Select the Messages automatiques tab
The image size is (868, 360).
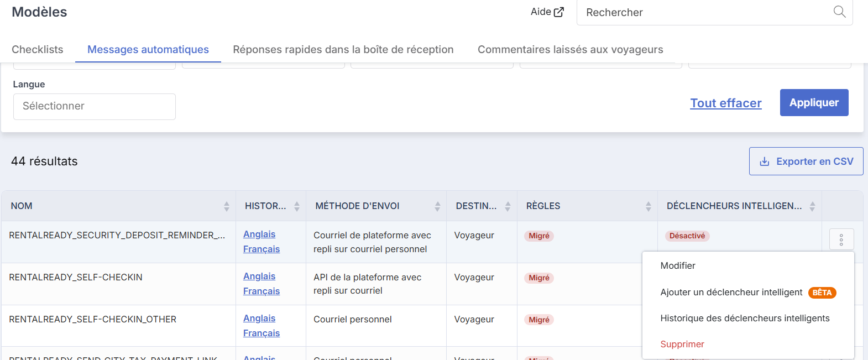148,49
